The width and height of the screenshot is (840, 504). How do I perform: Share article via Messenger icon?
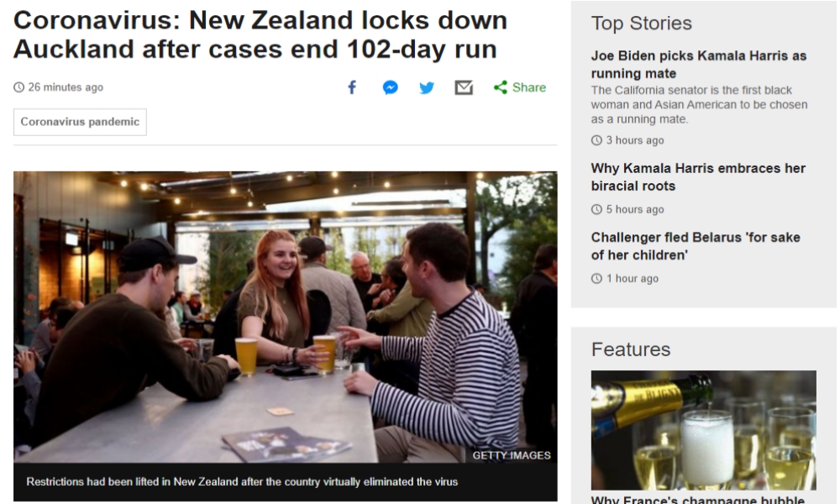coord(390,87)
